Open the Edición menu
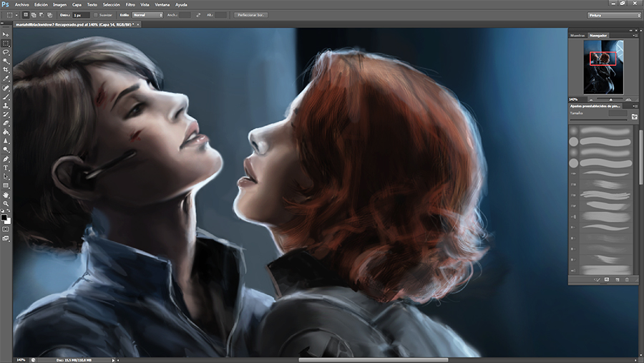This screenshot has width=644, height=363. click(41, 5)
